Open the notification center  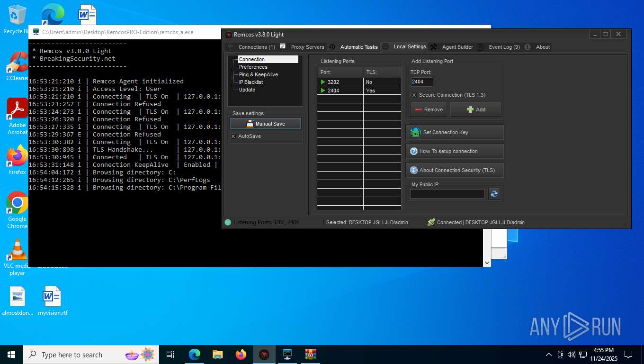point(628,355)
